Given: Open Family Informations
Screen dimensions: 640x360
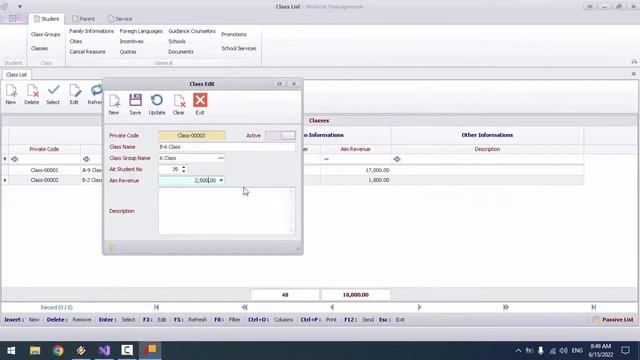Looking at the screenshot, I should coord(91,31).
